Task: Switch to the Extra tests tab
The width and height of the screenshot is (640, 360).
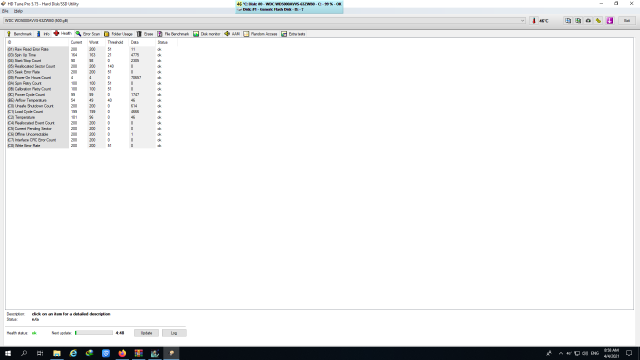Action: (293, 34)
